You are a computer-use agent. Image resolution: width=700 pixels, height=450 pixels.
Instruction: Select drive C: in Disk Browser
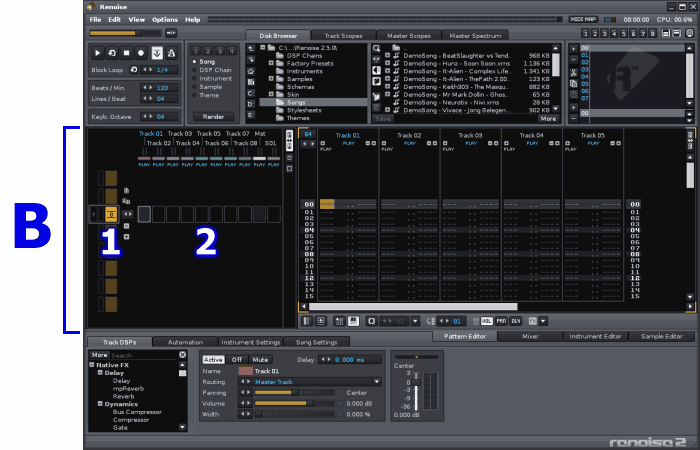[x=251, y=93]
